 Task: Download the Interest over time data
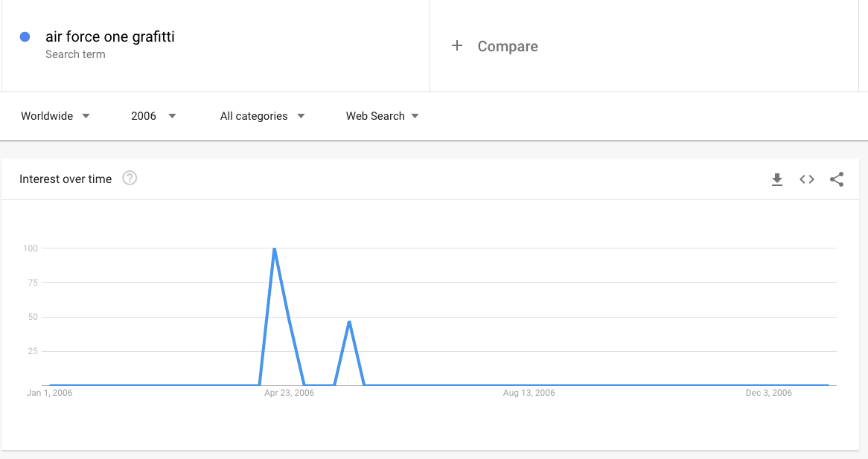click(x=776, y=179)
